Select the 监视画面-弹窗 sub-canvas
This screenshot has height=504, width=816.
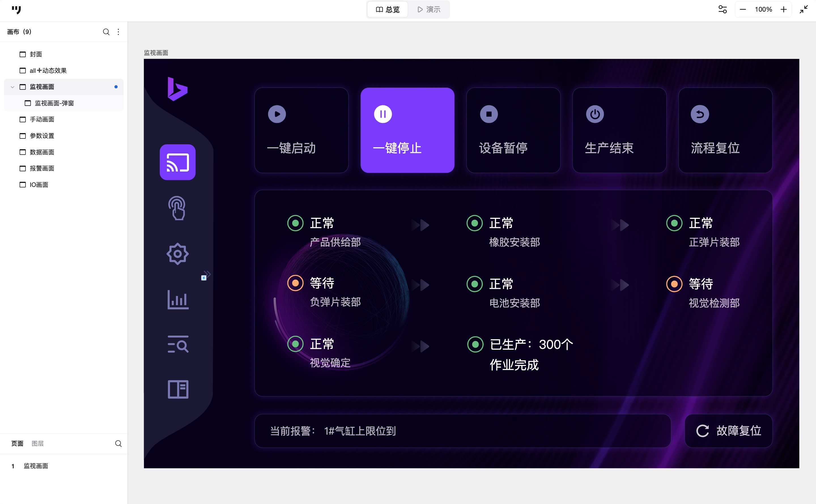[64, 103]
